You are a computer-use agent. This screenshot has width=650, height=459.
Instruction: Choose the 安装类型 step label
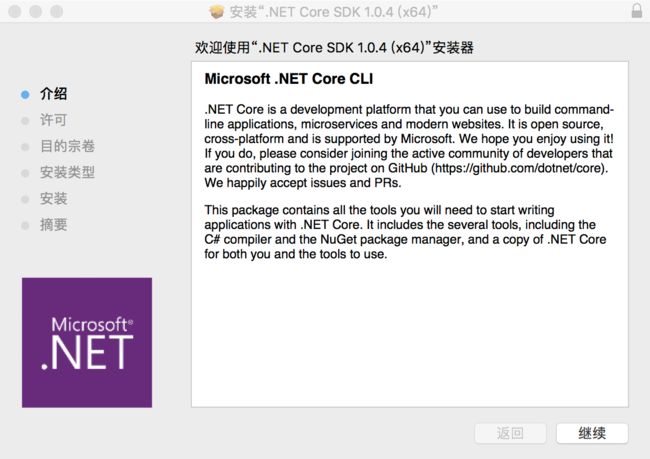click(x=68, y=172)
